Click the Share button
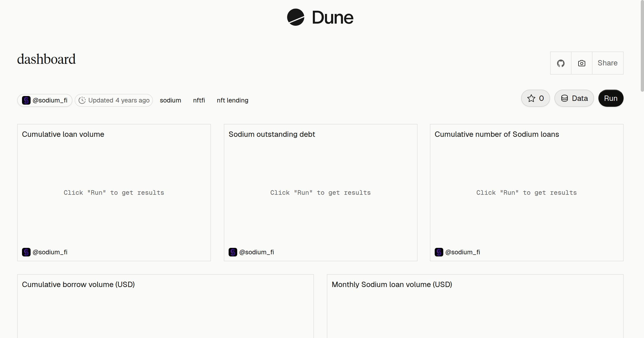This screenshot has height=338, width=644. 608,63
